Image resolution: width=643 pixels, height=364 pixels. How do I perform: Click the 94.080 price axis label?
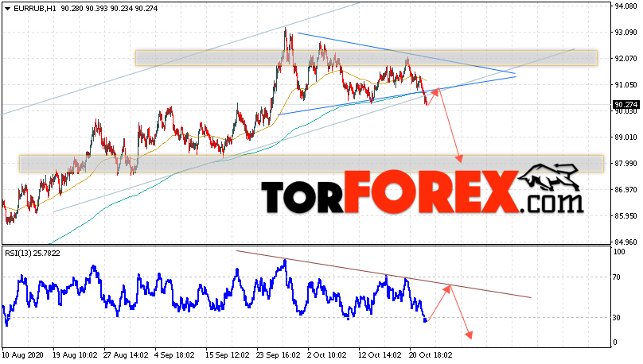[x=625, y=6]
